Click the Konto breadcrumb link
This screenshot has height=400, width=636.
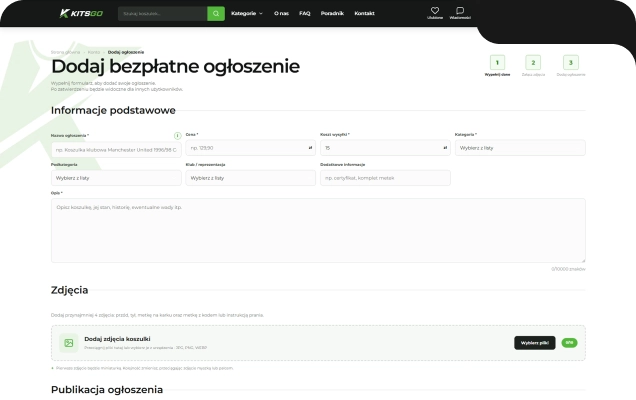(94, 52)
